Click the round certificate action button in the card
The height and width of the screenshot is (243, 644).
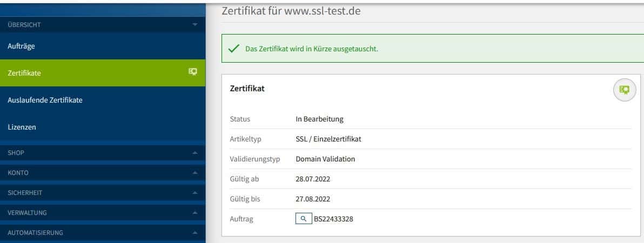624,90
